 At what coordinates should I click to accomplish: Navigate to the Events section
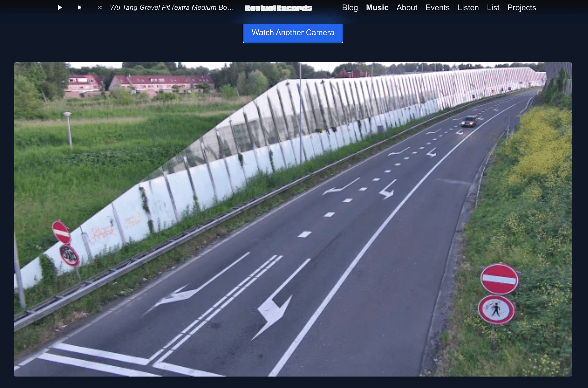[438, 7]
